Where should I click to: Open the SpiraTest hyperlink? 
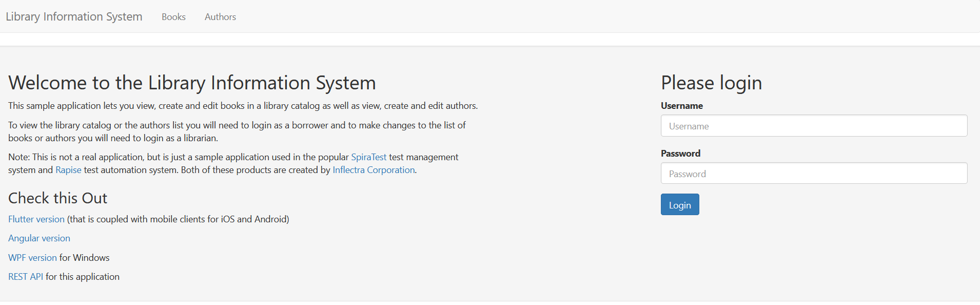pos(368,157)
